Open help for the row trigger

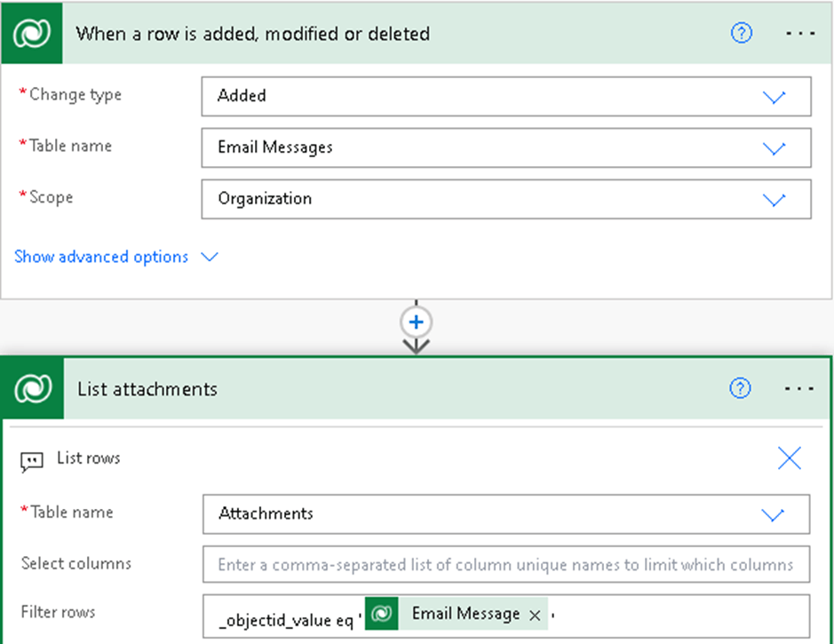point(741,34)
